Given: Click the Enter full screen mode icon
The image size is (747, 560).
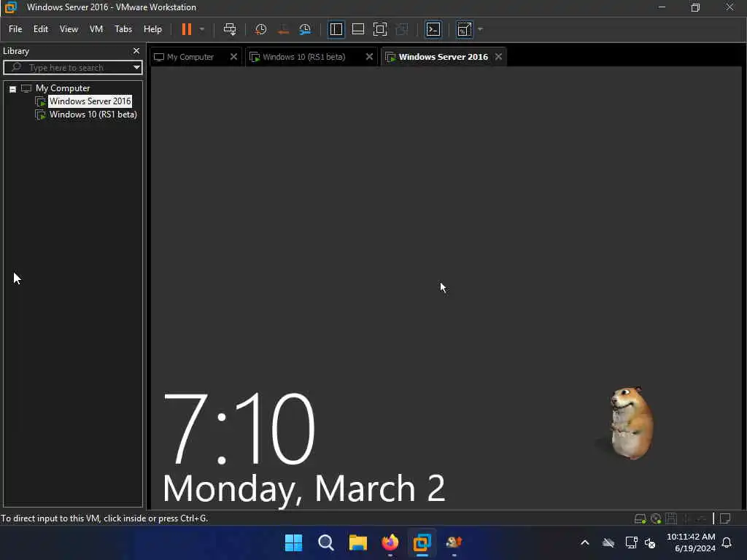Looking at the screenshot, I should coord(379,29).
